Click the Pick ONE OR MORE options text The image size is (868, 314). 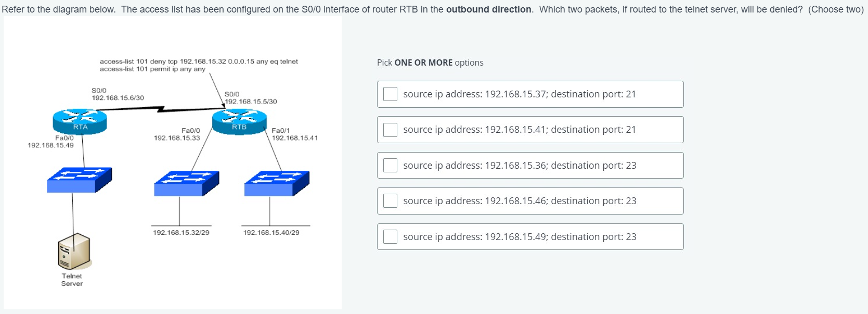pos(430,62)
